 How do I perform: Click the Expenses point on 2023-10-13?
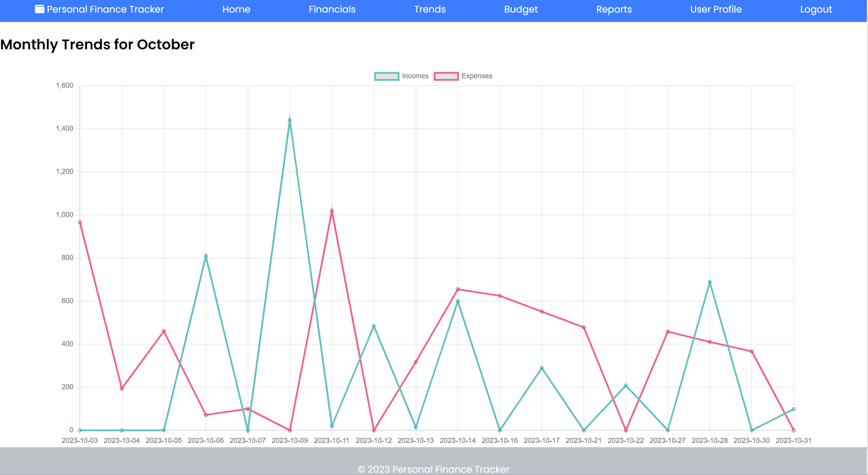(x=416, y=362)
